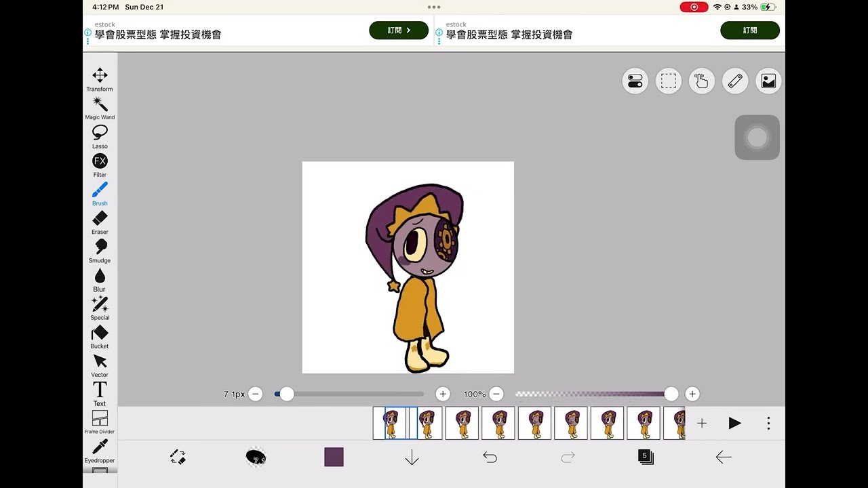The height and width of the screenshot is (488, 868).
Task: Select the fifth frame thumbnail
Action: pos(534,423)
